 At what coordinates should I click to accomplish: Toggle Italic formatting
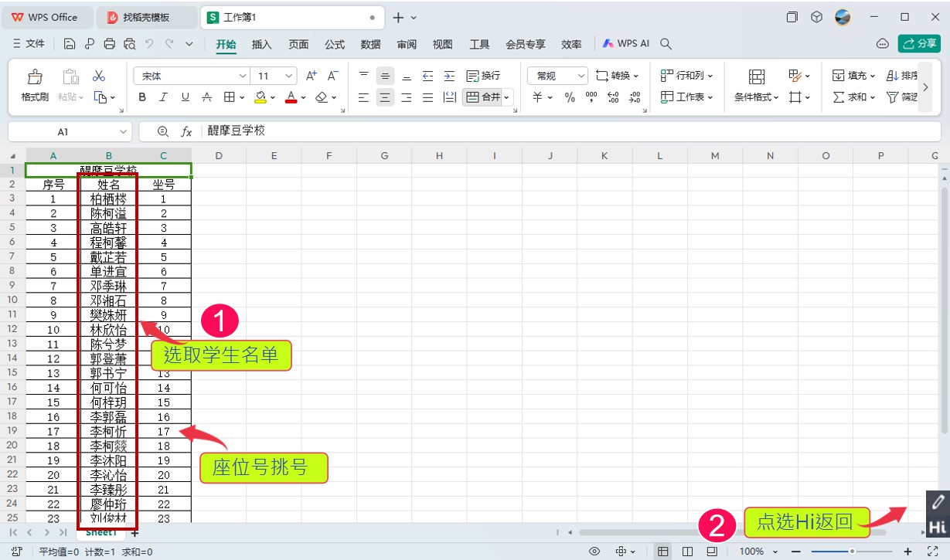pos(163,97)
